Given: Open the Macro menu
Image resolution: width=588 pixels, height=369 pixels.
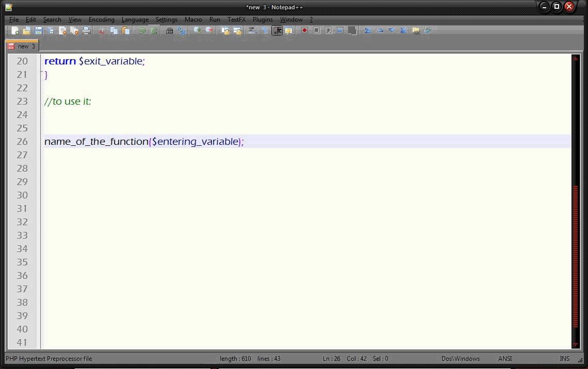Looking at the screenshot, I should click(193, 20).
